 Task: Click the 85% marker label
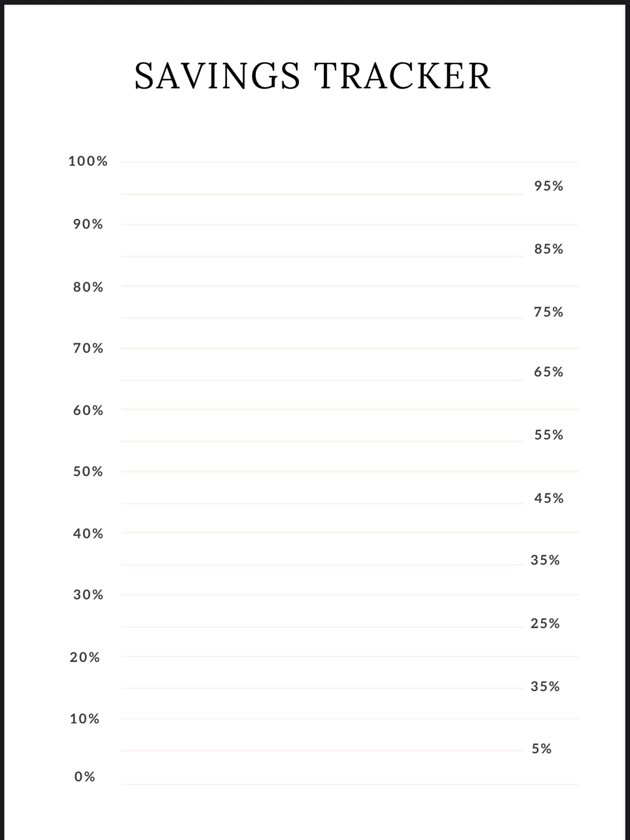click(x=548, y=249)
